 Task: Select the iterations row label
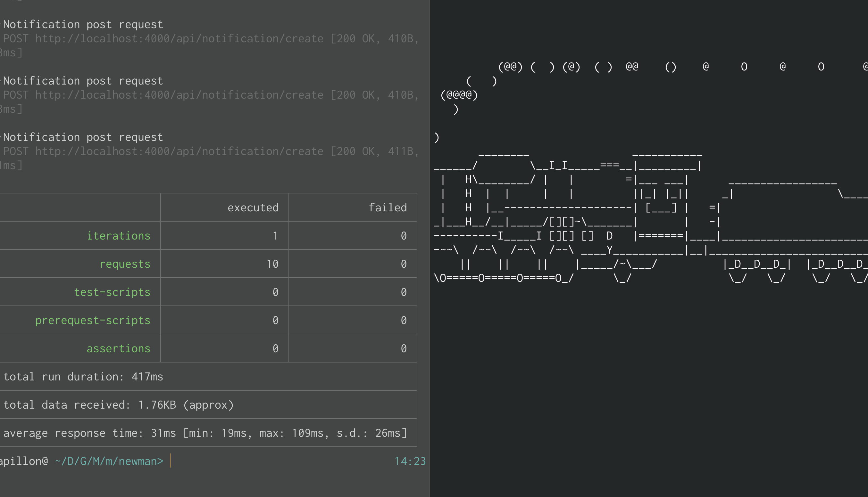118,236
